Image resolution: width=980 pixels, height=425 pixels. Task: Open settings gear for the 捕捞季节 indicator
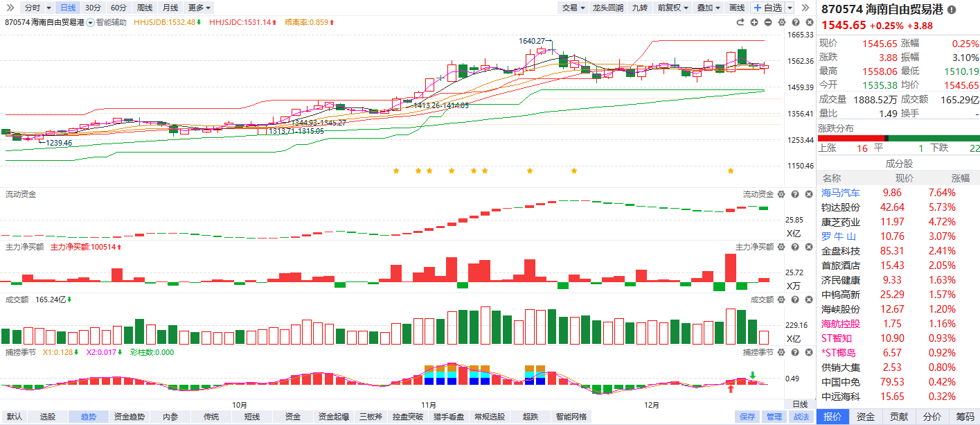click(781, 352)
